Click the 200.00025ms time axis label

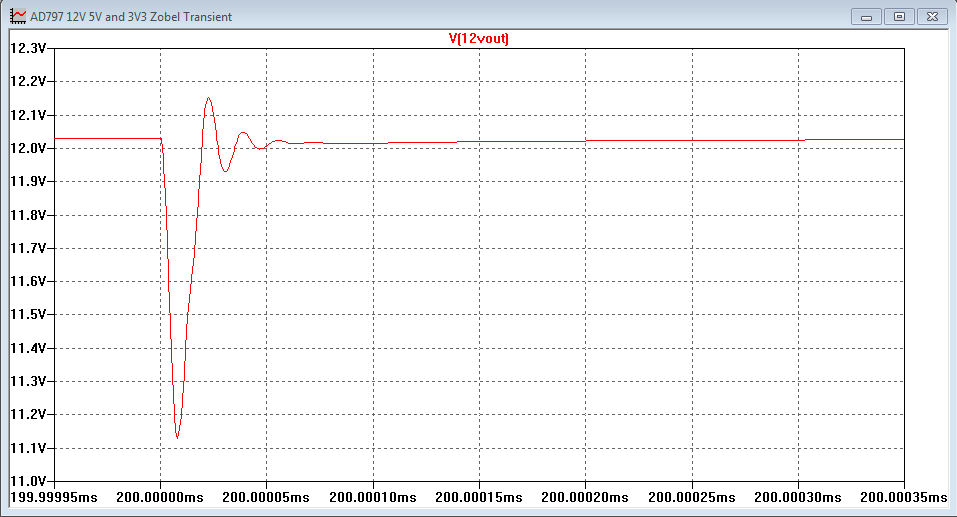(x=692, y=497)
